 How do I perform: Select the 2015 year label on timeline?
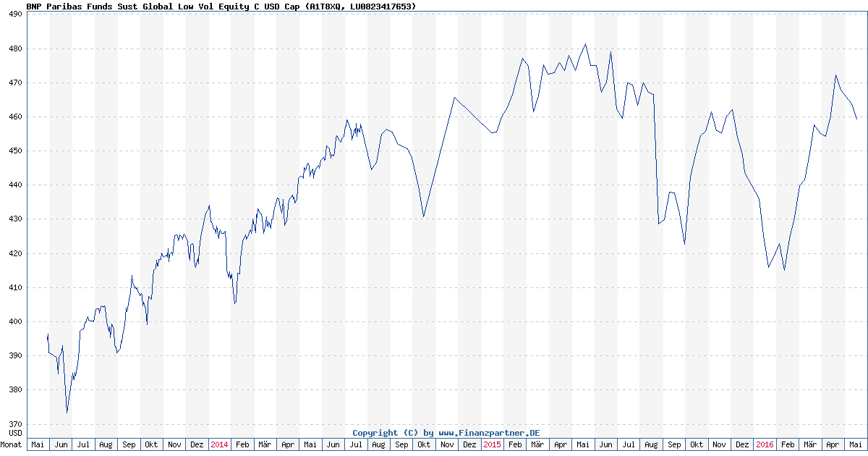[x=491, y=445]
